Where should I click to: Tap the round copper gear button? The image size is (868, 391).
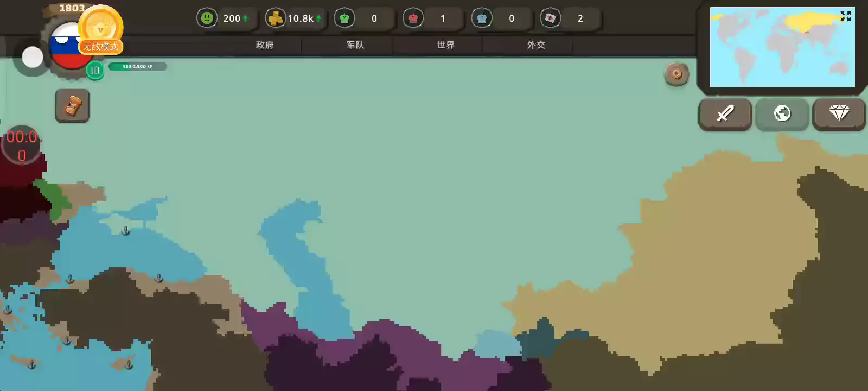click(x=676, y=74)
